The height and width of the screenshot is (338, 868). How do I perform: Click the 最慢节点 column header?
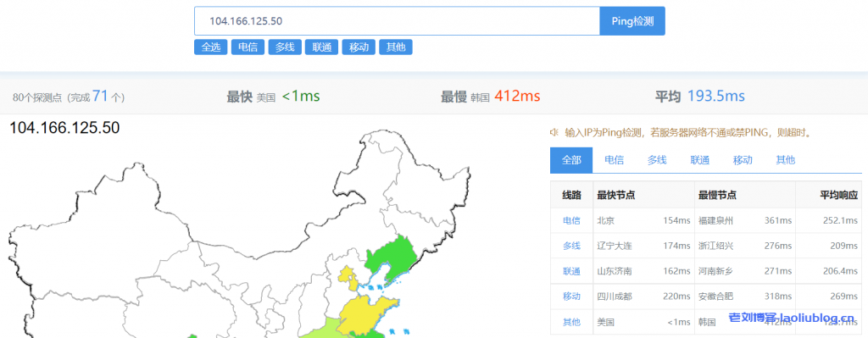[x=744, y=196]
